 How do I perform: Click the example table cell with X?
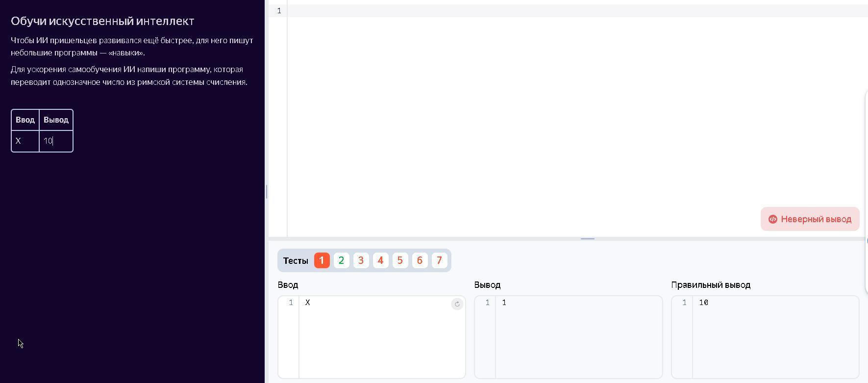tap(25, 141)
